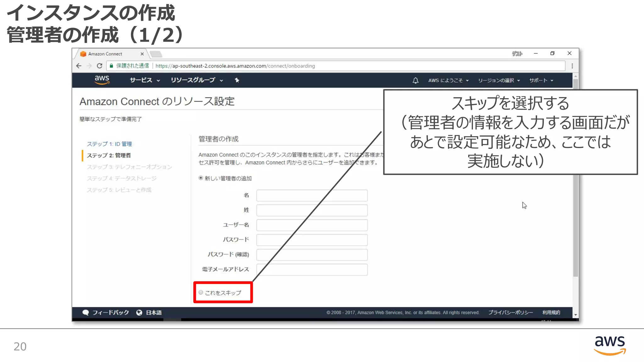The image size is (644, 362).
Task: Open the Chrome three-dot menu
Action: (x=572, y=66)
